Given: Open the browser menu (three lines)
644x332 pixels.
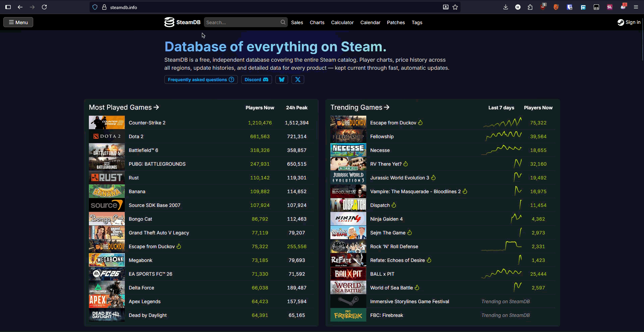Looking at the screenshot, I should click(x=636, y=7).
